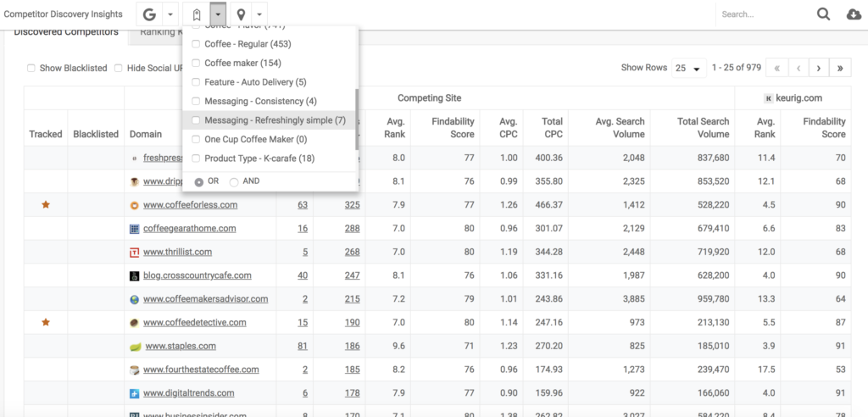868x417 pixels.
Task: Click the Domain column header
Action: 146,134
